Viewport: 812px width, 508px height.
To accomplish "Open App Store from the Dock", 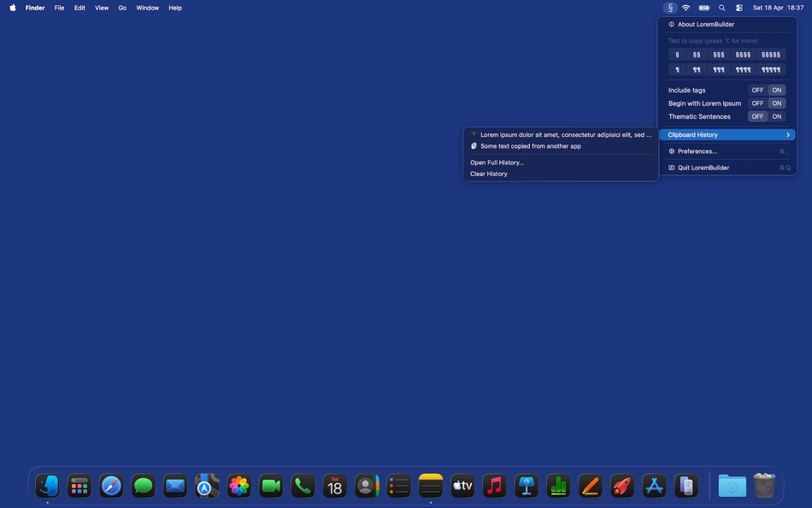I will [654, 486].
